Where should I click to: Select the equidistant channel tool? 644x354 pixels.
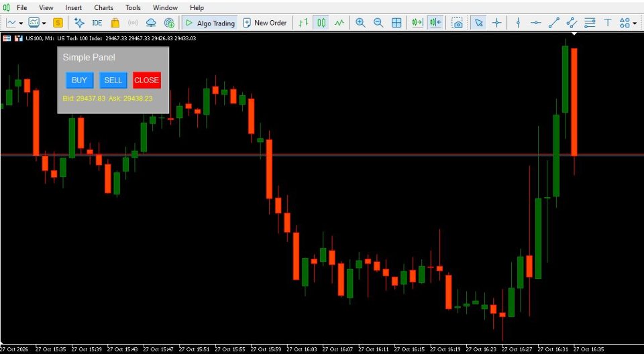572,23
